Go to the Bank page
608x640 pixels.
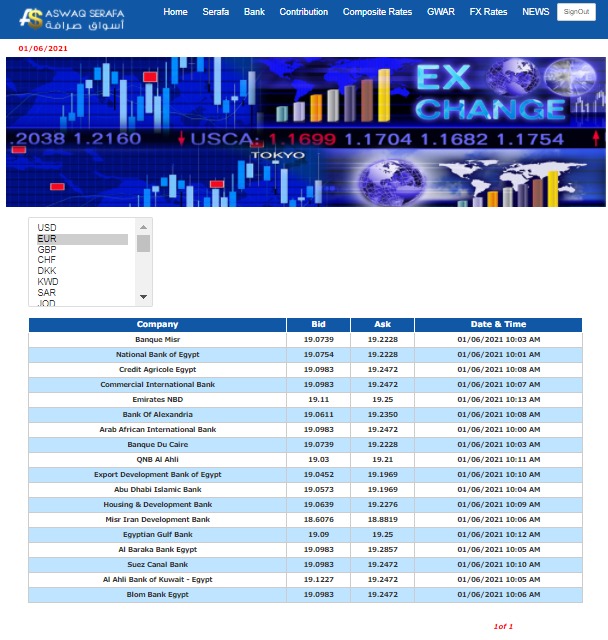(254, 12)
